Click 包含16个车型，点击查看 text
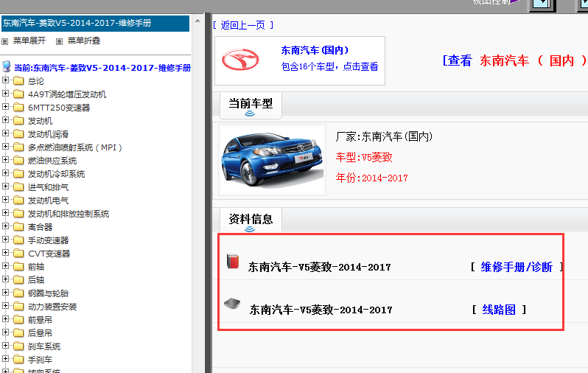The width and height of the screenshot is (588, 373). (329, 67)
